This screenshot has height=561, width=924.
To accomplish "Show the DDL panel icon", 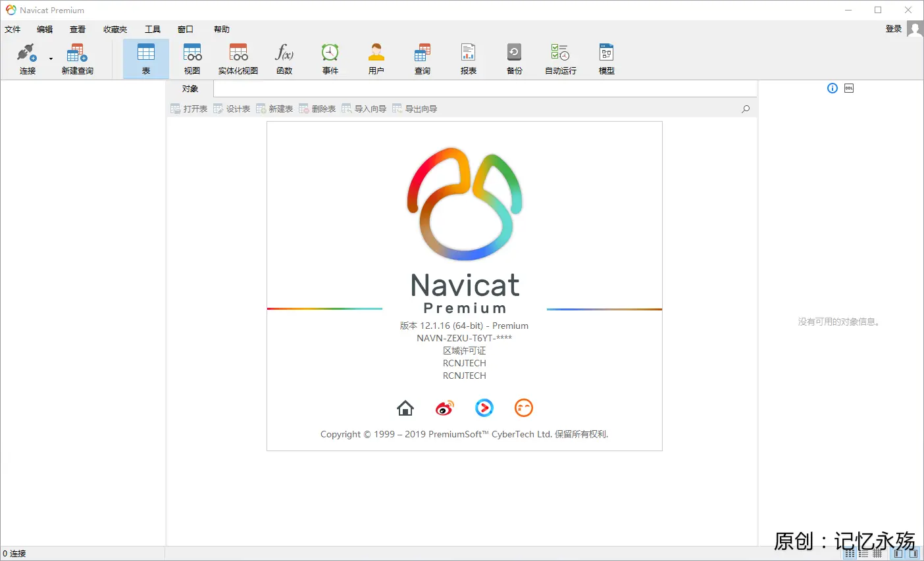I will [849, 88].
